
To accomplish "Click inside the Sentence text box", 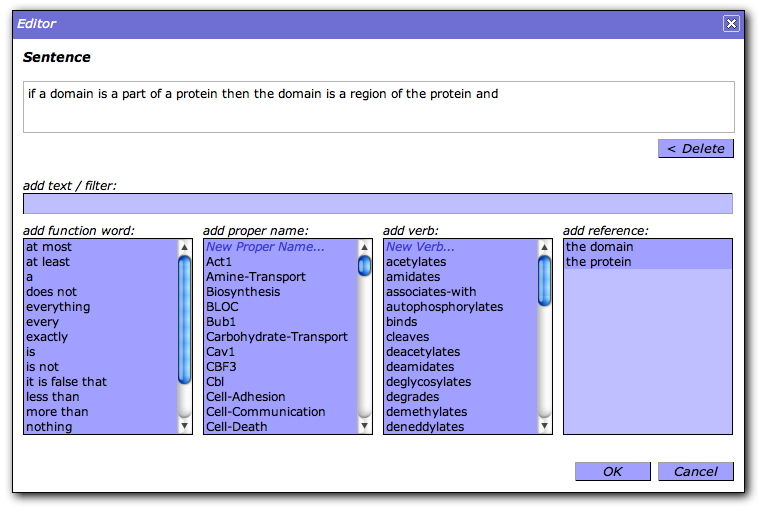I will pos(378,107).
